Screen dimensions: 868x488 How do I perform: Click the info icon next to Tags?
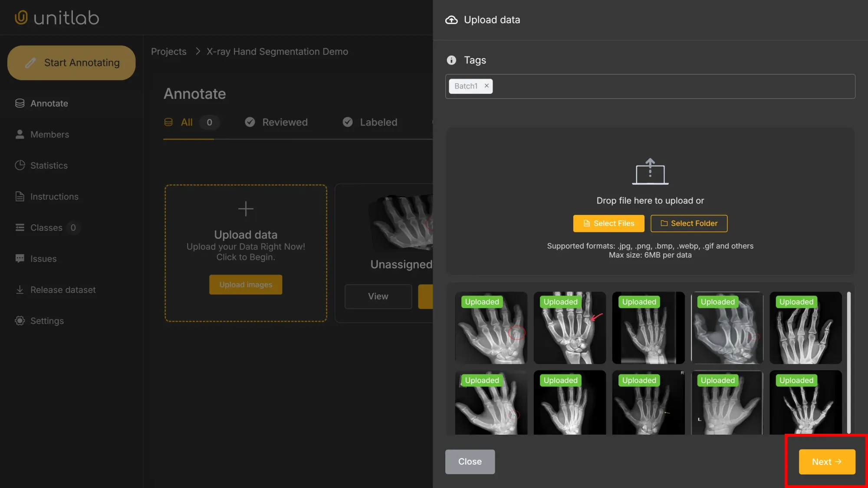pyautogui.click(x=451, y=60)
